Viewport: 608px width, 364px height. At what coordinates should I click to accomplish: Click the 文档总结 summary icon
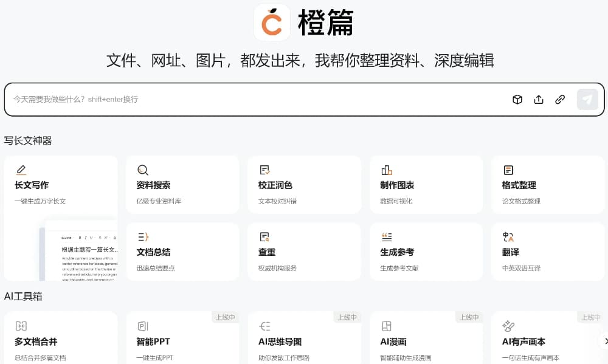[143, 237]
